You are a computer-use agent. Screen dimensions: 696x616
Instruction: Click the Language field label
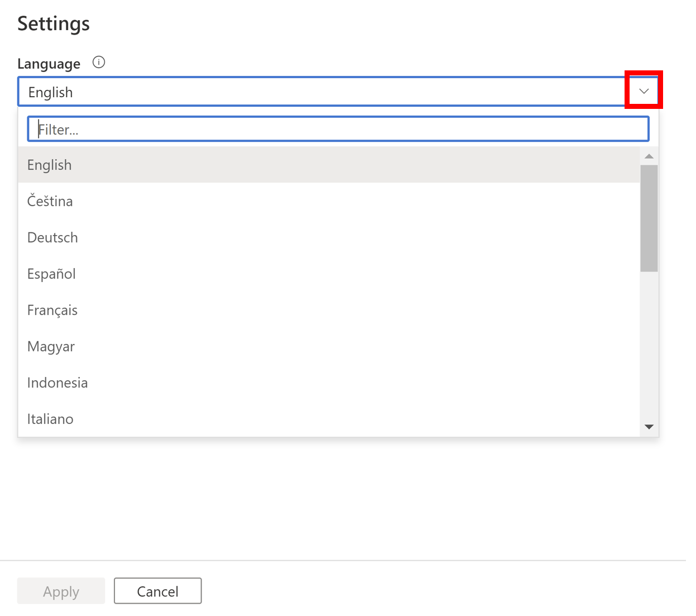[x=49, y=64]
